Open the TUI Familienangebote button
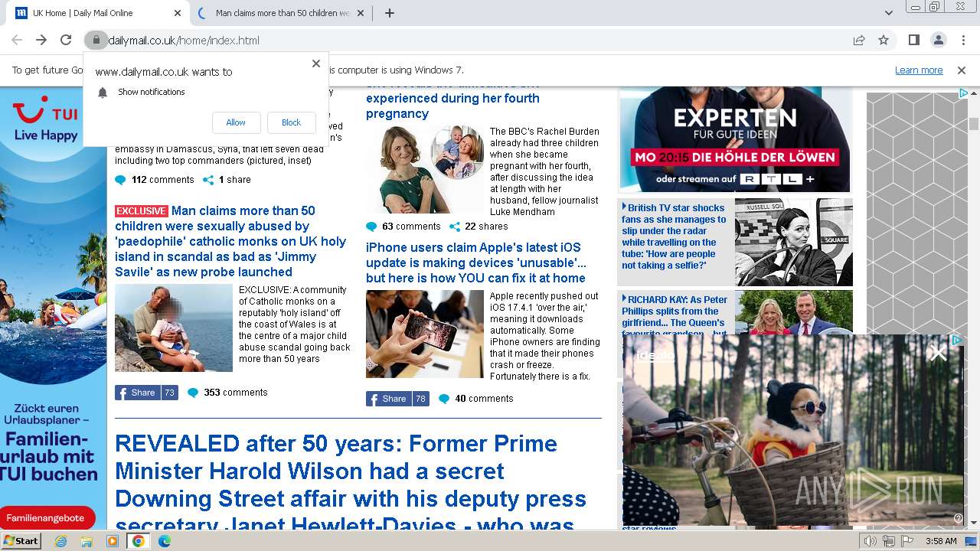 click(47, 518)
